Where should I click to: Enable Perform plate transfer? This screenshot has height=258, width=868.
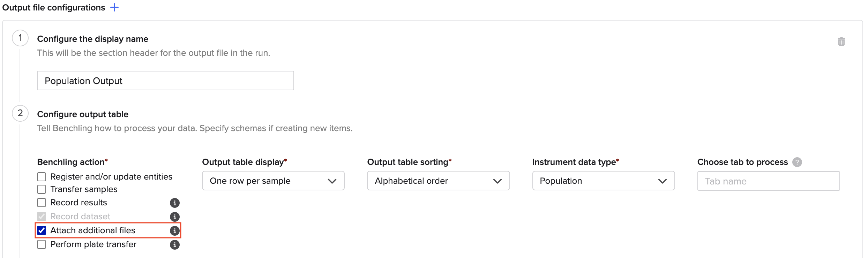point(41,244)
